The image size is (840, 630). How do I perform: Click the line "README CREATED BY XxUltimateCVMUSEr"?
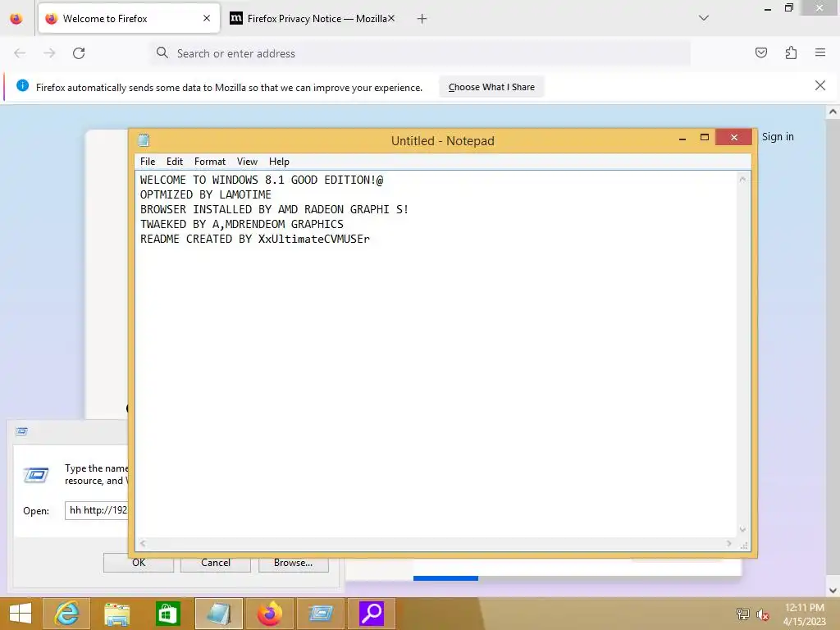coord(255,239)
